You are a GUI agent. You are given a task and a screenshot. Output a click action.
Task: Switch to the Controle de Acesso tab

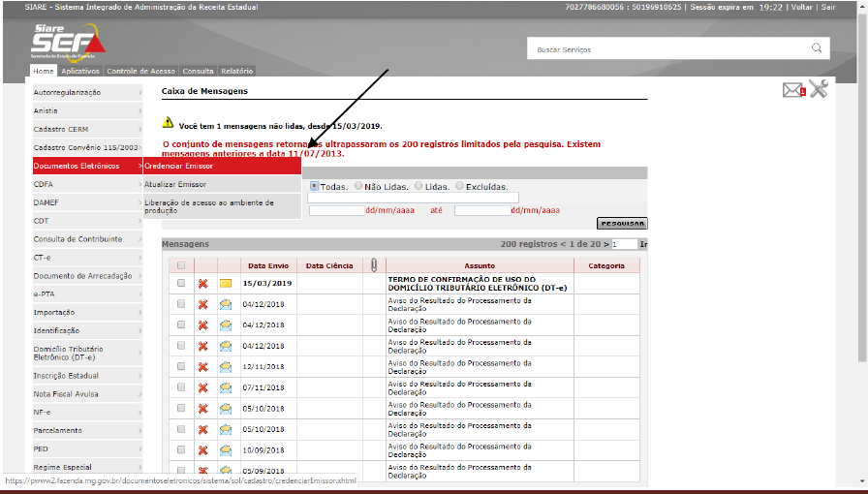click(x=140, y=71)
